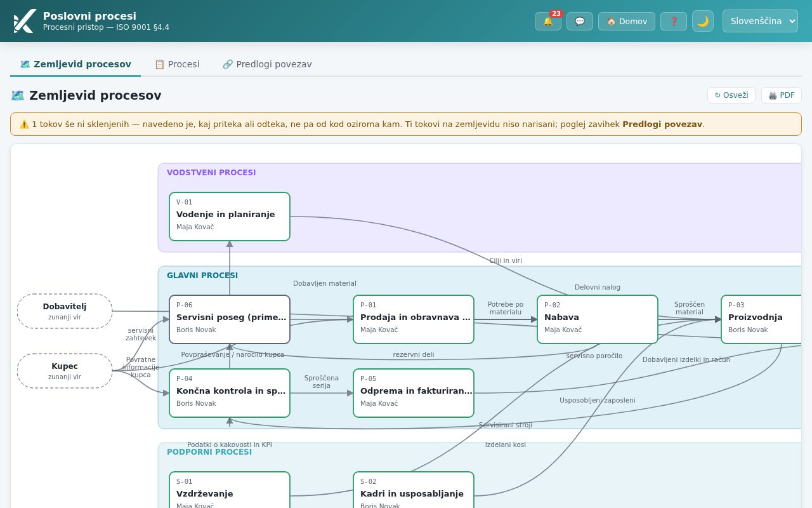Click the 'Servisirani stroji' flow label
Image resolution: width=812 pixels, height=508 pixels.
click(506, 425)
